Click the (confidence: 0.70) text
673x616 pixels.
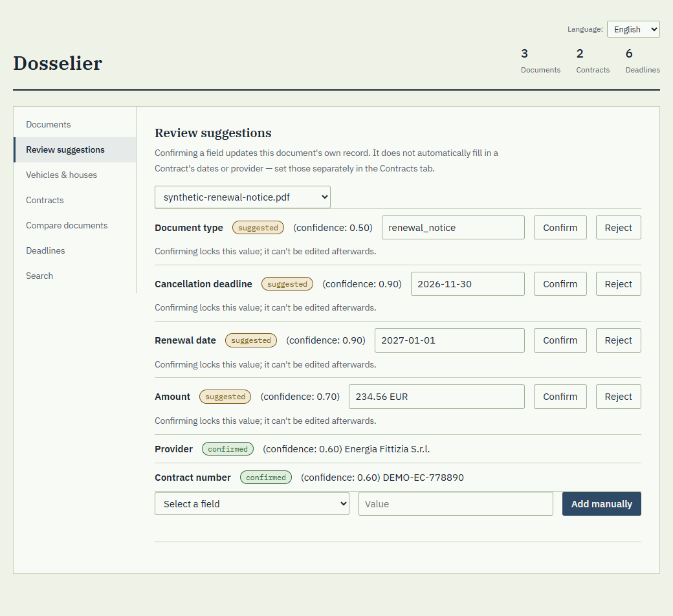pyautogui.click(x=300, y=397)
